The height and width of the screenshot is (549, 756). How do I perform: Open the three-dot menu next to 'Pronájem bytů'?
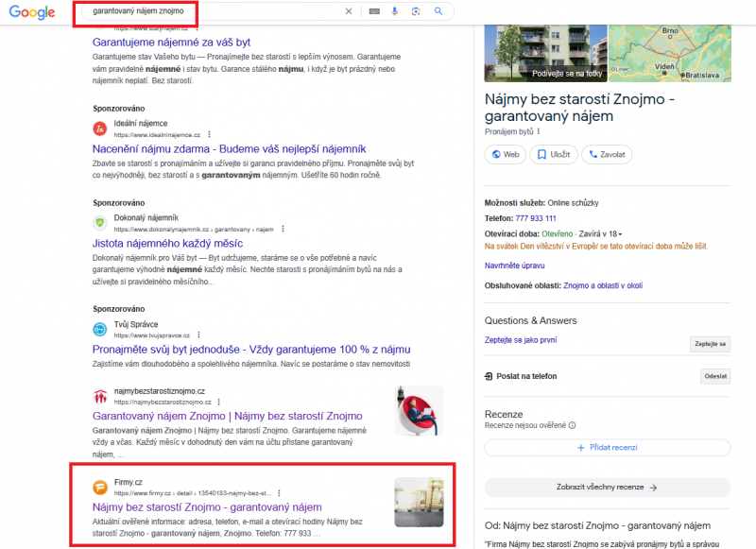tap(539, 131)
